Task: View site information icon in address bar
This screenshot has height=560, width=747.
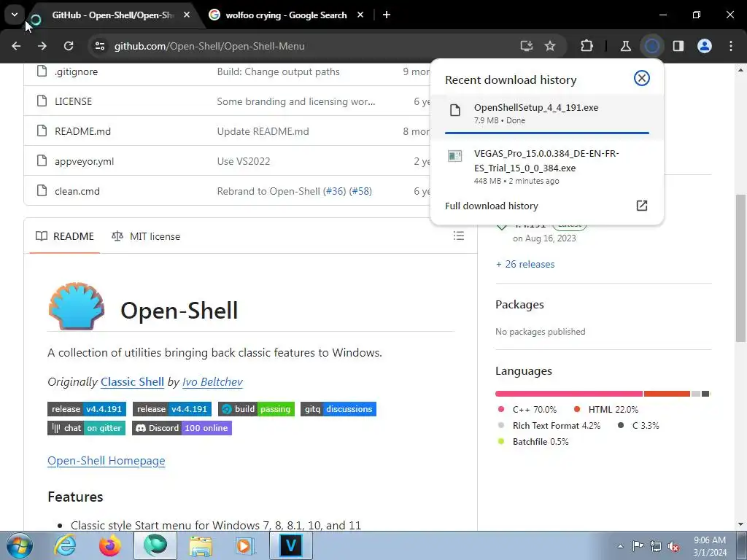Action: pyautogui.click(x=99, y=46)
